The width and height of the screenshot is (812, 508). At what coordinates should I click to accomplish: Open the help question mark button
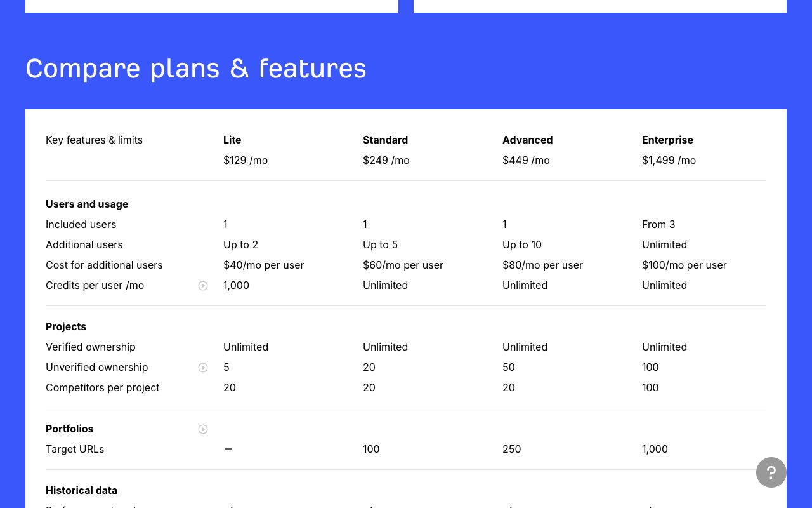click(771, 472)
